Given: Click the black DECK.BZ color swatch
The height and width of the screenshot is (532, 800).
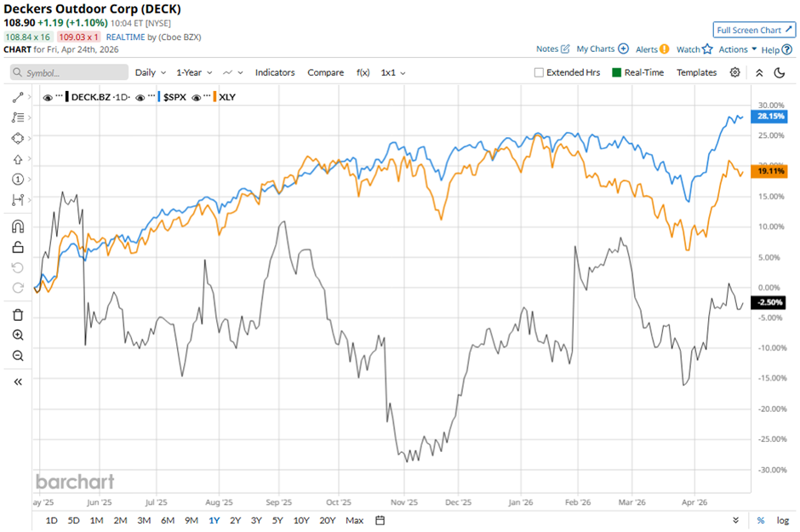Looking at the screenshot, I should 67,97.
